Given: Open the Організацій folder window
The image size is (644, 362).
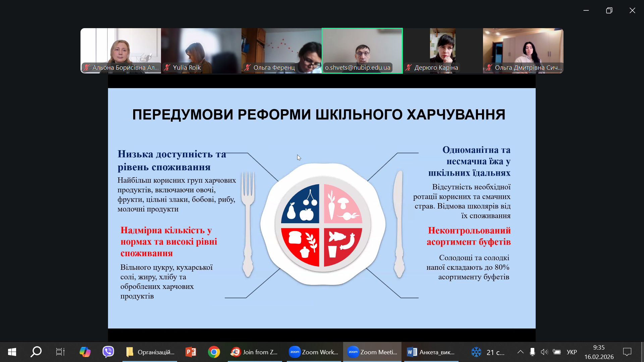Looking at the screenshot, I should click(x=150, y=352).
